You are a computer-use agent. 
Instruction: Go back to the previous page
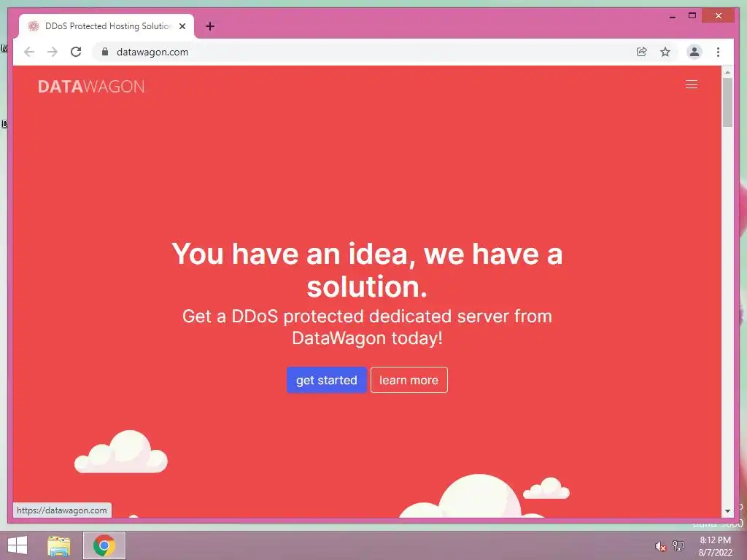tap(29, 52)
